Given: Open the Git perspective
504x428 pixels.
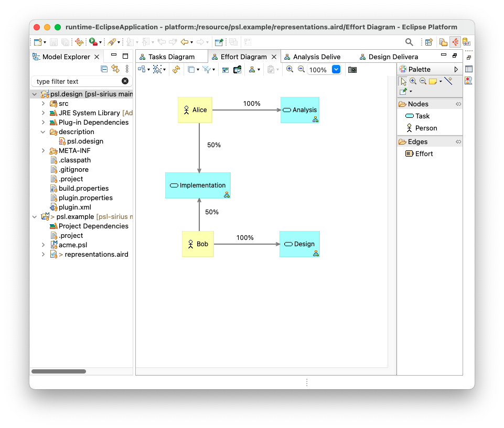Looking at the screenshot, I should [x=466, y=42].
